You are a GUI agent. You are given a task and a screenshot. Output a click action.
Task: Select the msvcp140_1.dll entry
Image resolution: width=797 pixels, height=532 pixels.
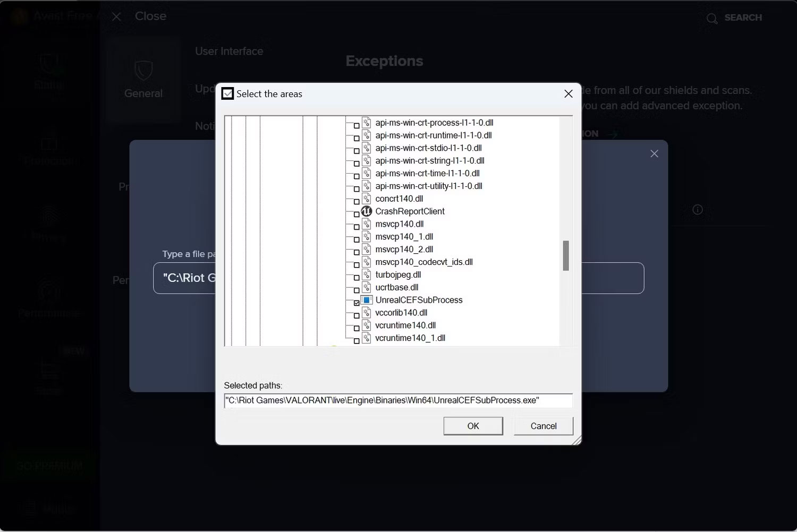(x=404, y=237)
